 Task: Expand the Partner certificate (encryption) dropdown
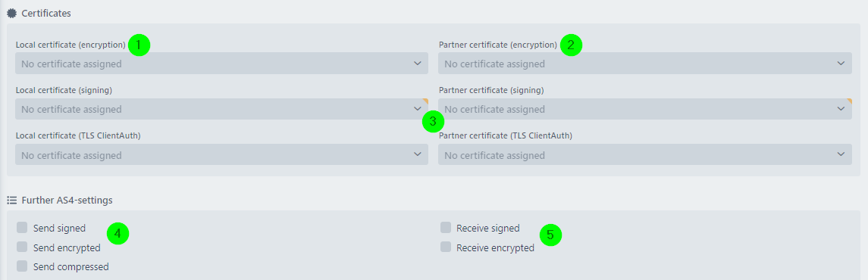point(645,64)
